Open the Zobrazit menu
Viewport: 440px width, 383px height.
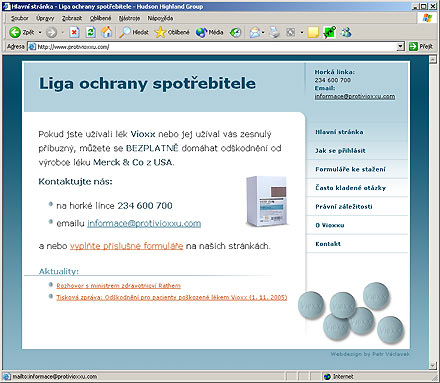point(72,18)
